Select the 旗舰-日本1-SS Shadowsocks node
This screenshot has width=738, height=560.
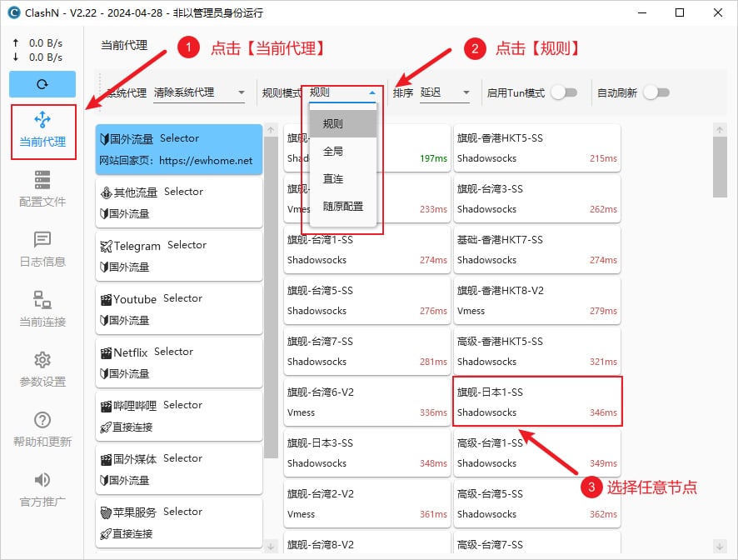537,402
